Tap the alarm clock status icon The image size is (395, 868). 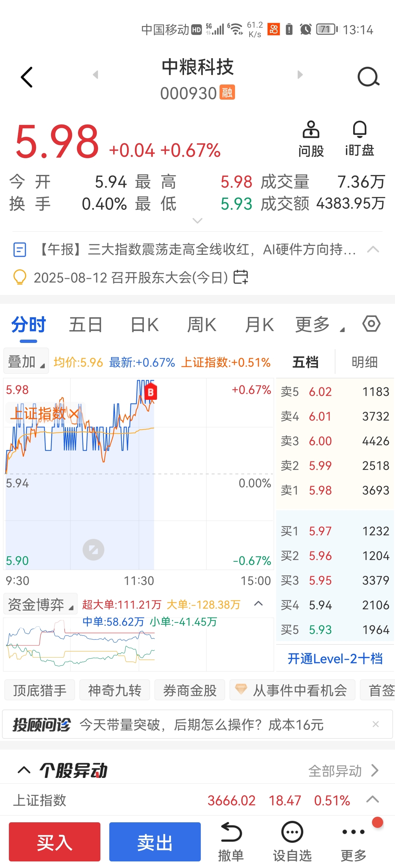click(305, 29)
